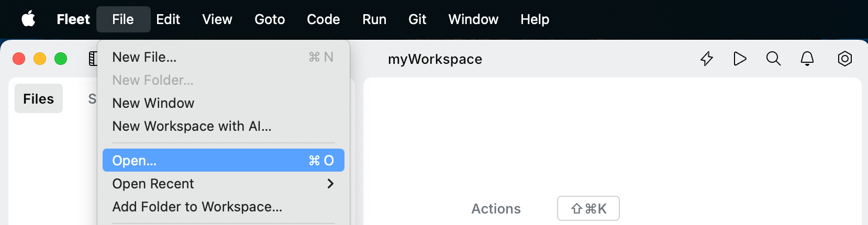Open the Code menu

click(324, 19)
